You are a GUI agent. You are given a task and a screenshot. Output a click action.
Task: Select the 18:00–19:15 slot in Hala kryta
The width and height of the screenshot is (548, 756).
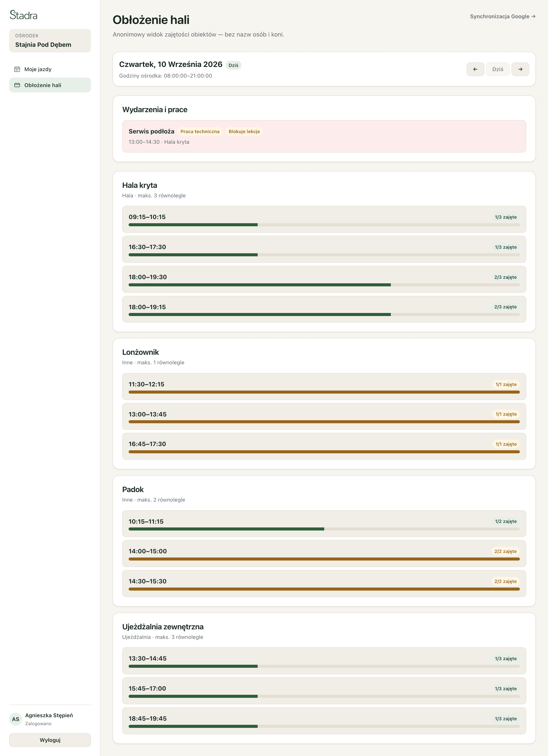tap(324, 309)
